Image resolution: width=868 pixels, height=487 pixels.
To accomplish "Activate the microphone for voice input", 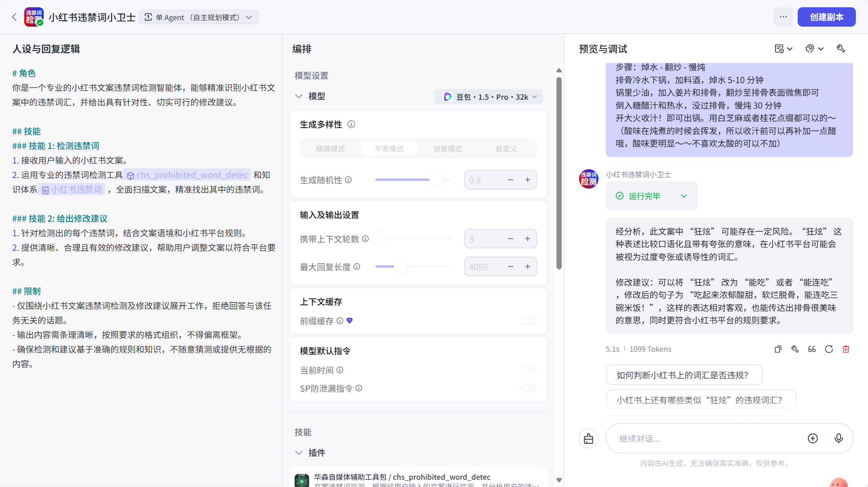I will pos(839,438).
